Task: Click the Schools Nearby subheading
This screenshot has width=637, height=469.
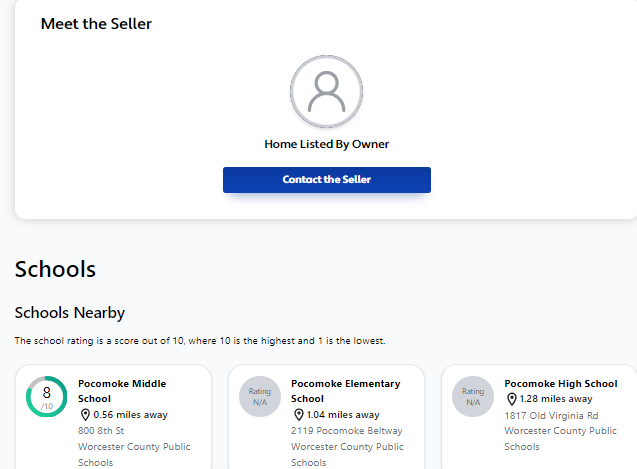Action: (69, 313)
